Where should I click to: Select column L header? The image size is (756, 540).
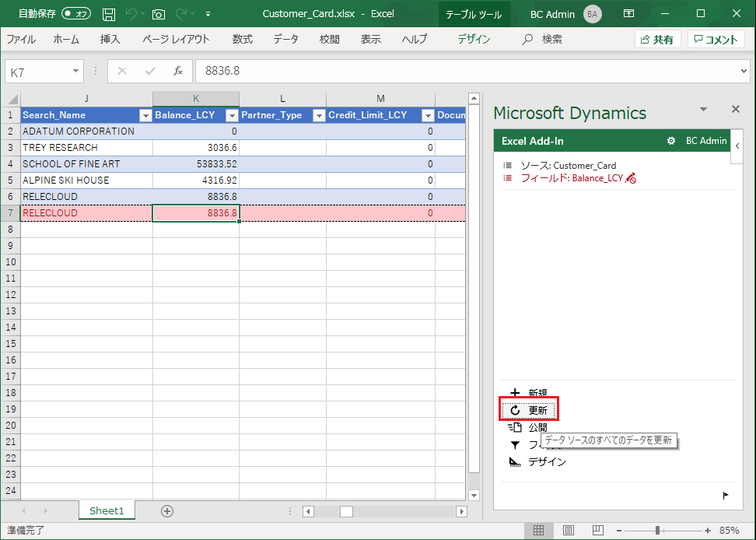click(x=282, y=99)
